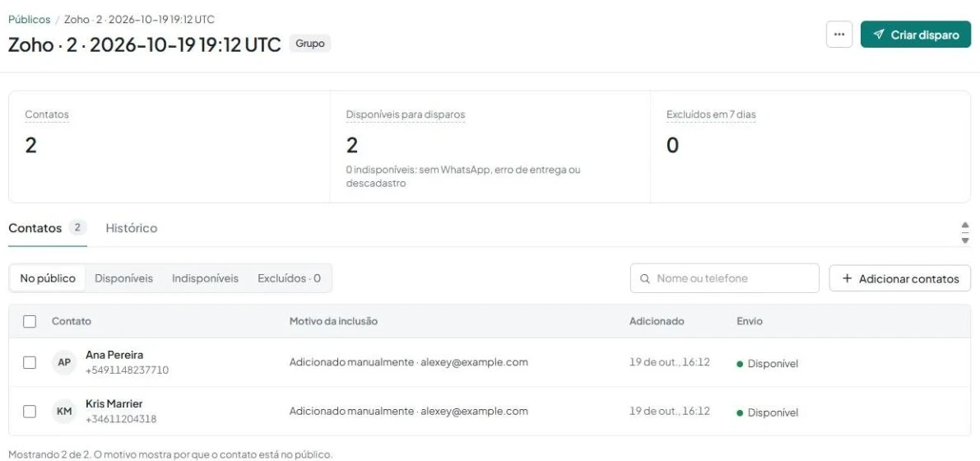Click the Adicionado column header

click(x=657, y=321)
